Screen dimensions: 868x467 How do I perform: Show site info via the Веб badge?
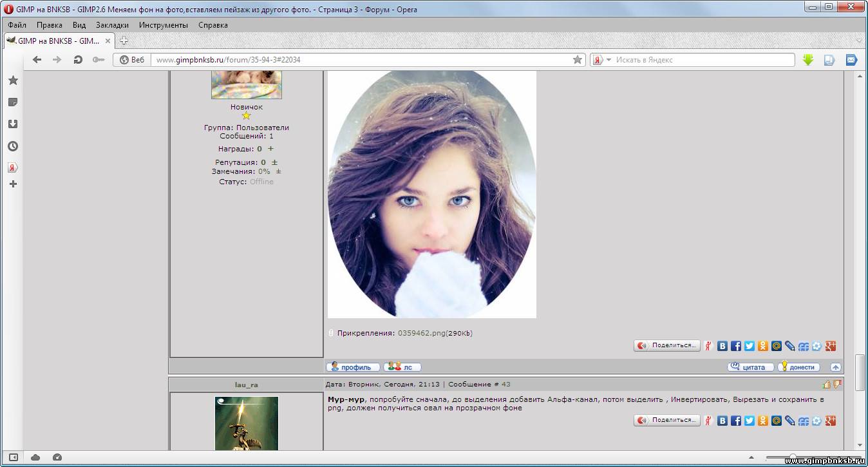(133, 60)
